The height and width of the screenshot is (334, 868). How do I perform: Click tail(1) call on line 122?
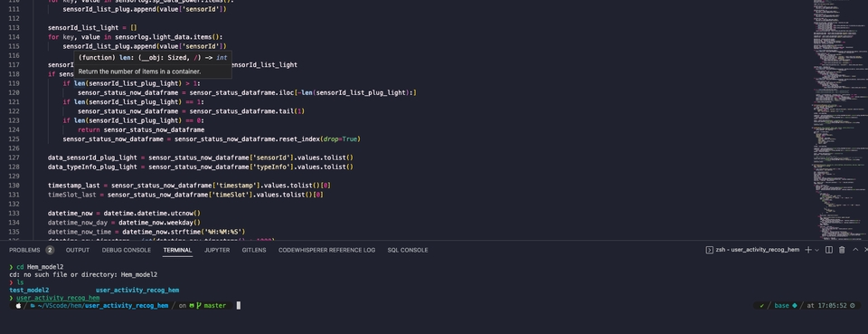(293, 111)
